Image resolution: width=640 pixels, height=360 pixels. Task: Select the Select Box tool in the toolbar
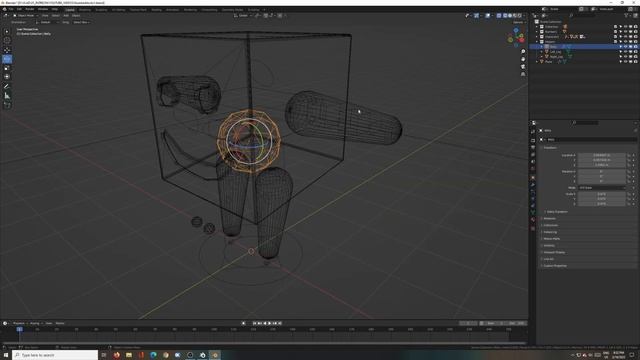point(7,31)
